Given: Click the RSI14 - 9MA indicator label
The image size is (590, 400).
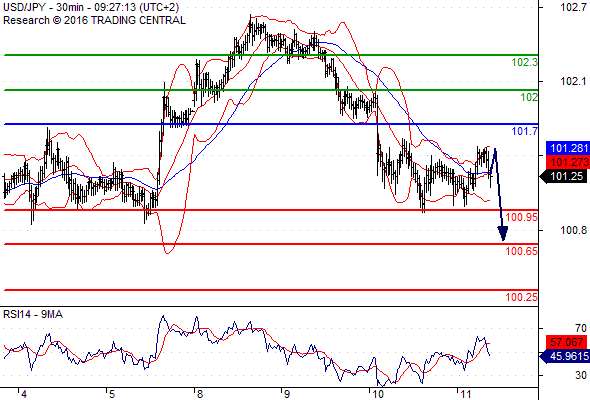Looking at the screenshot, I should tap(33, 314).
